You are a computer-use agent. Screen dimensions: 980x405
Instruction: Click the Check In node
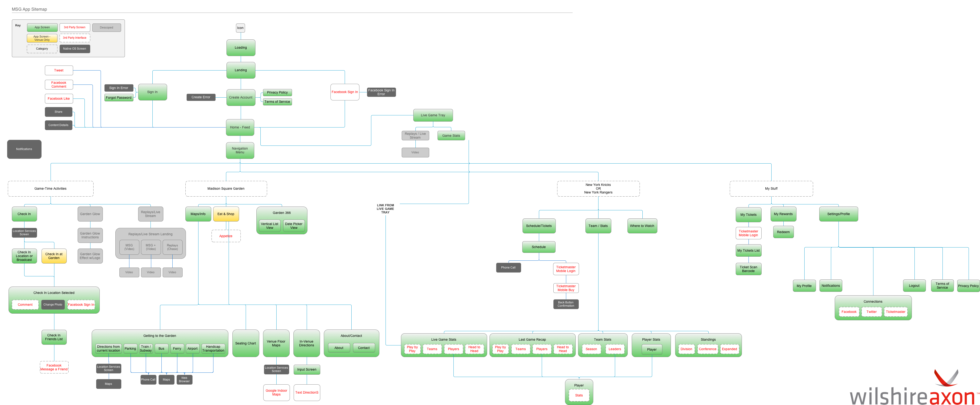(24, 214)
